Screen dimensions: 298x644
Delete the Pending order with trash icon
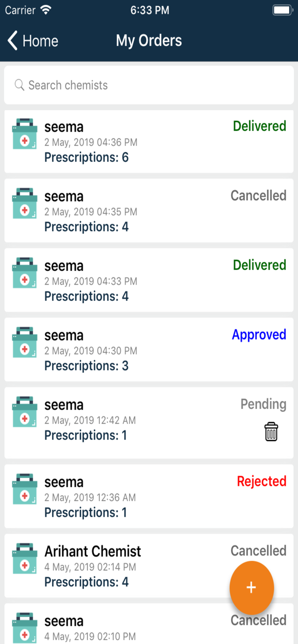point(271,431)
